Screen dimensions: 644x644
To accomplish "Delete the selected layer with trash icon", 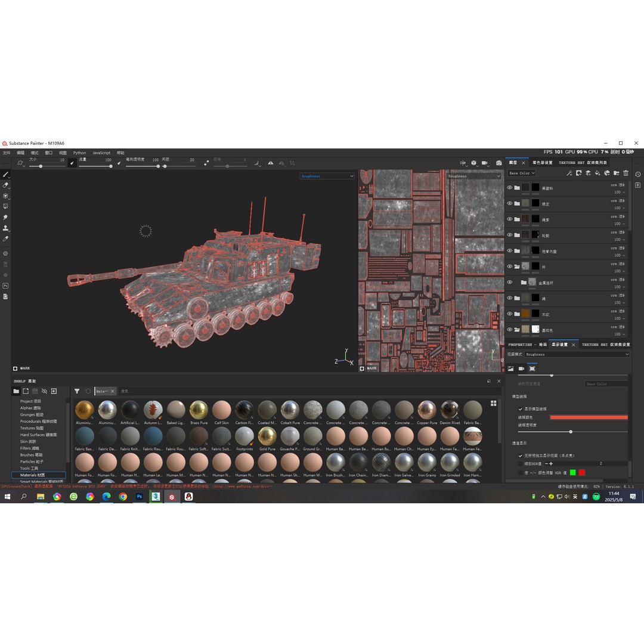I will (x=626, y=174).
